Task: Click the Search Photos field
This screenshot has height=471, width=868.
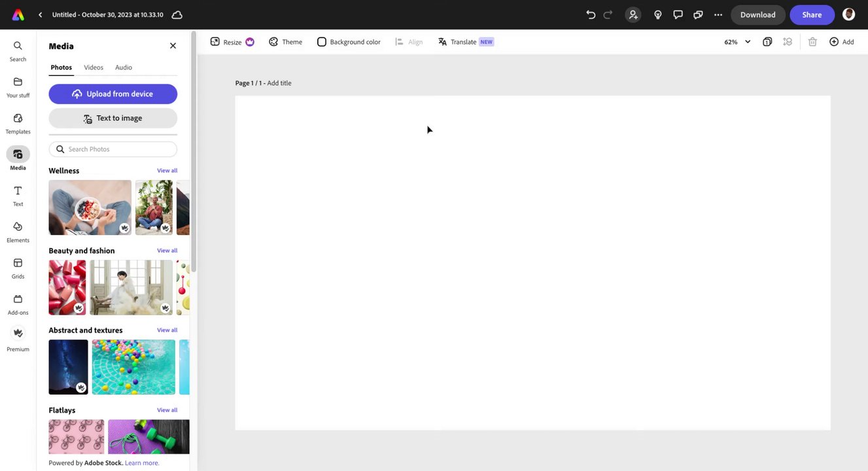Action: coord(113,149)
